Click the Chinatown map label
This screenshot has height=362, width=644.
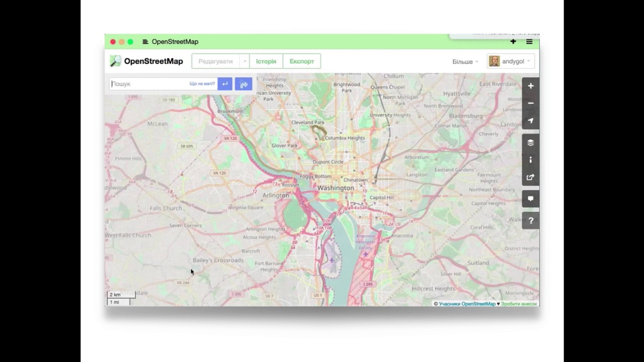tap(355, 180)
